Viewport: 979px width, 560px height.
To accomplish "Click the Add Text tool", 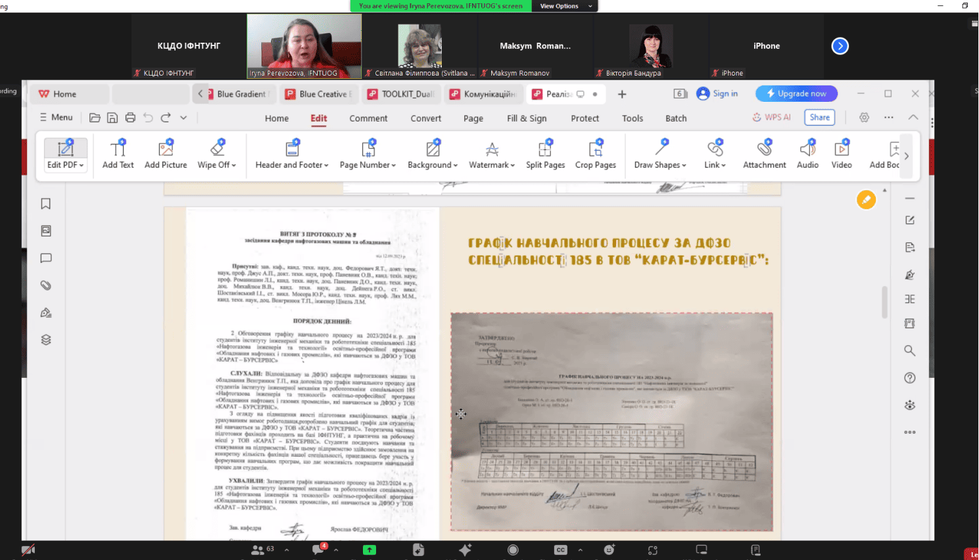I will pos(118,154).
